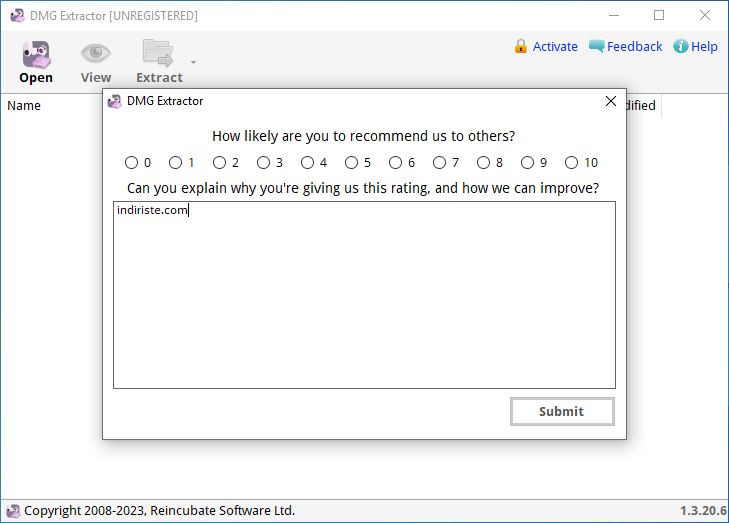Click the View eye icon
This screenshot has height=523, width=729.
[96, 53]
